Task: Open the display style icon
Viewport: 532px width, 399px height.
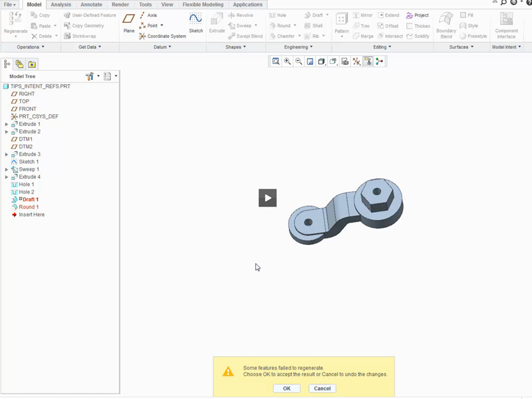Action: tap(321, 61)
